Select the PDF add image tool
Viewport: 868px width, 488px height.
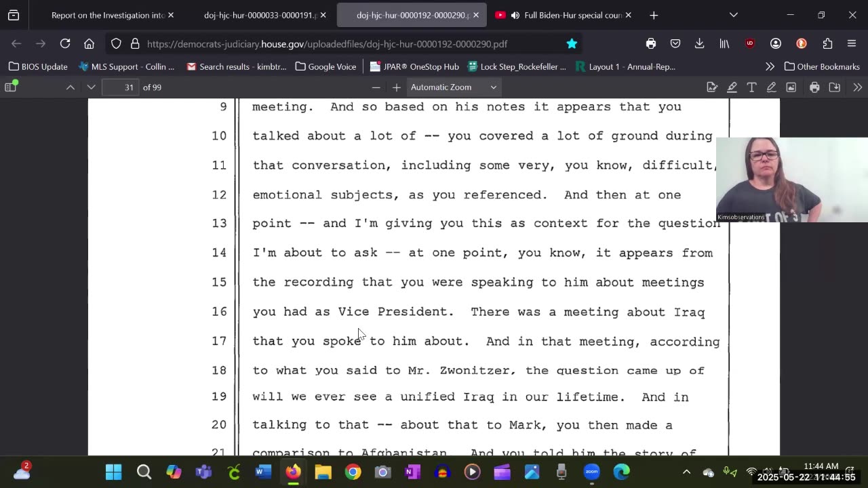(791, 87)
